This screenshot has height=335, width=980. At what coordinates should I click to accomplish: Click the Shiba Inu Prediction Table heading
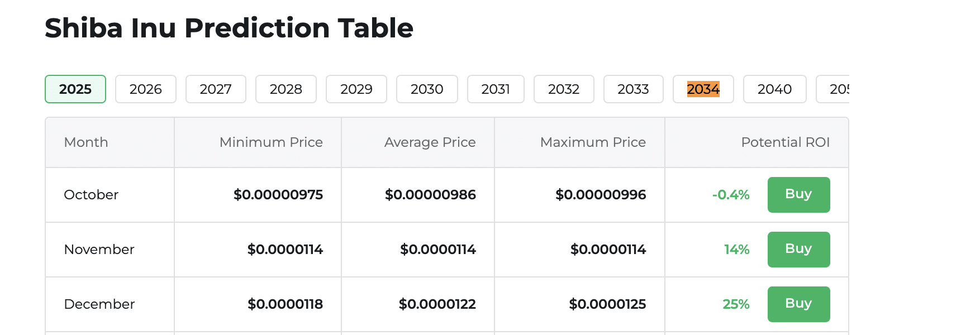(x=229, y=28)
